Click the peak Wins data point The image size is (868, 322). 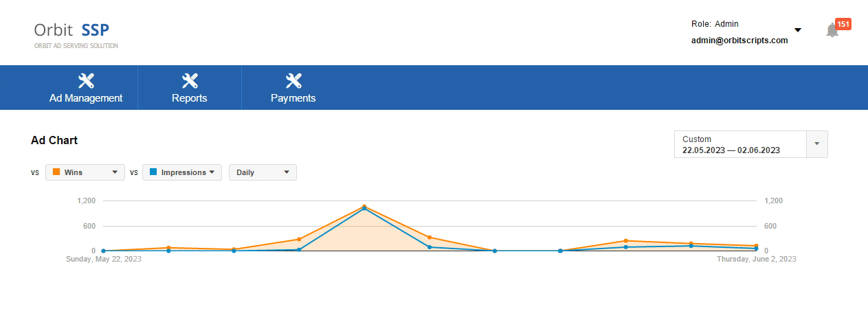(364, 206)
